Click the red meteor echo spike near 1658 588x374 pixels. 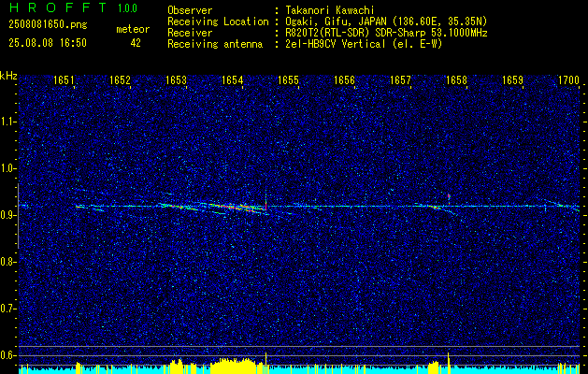point(449,196)
